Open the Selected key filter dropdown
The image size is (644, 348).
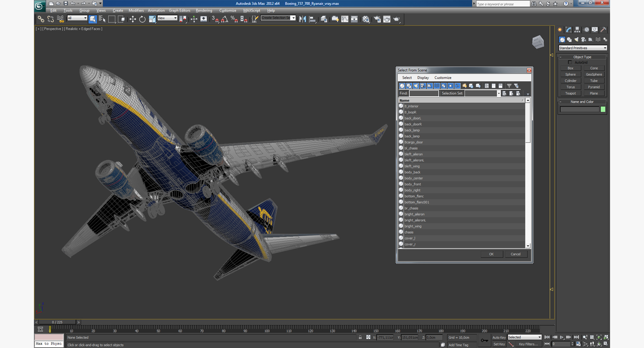point(525,337)
